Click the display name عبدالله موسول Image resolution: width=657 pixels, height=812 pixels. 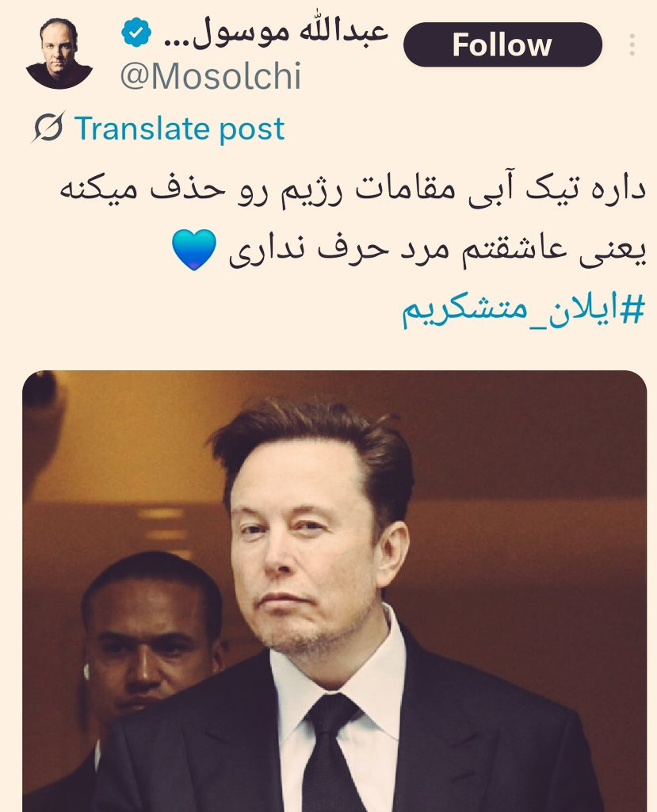(276, 32)
